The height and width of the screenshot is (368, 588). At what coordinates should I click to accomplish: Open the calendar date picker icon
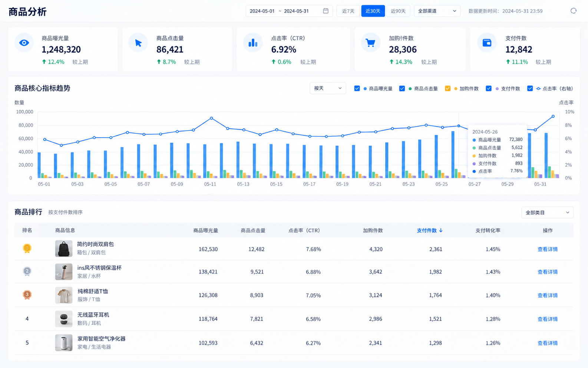[x=326, y=11]
